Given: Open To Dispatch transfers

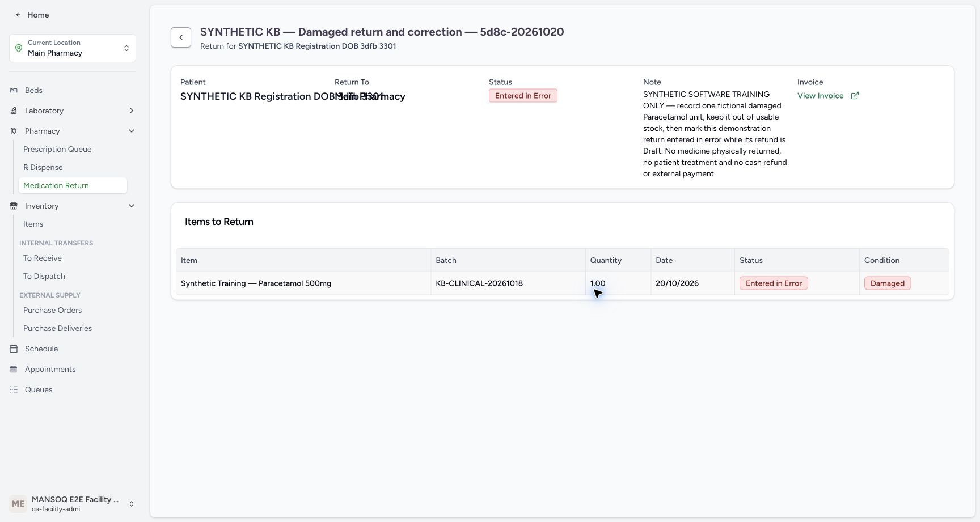Looking at the screenshot, I should [44, 276].
